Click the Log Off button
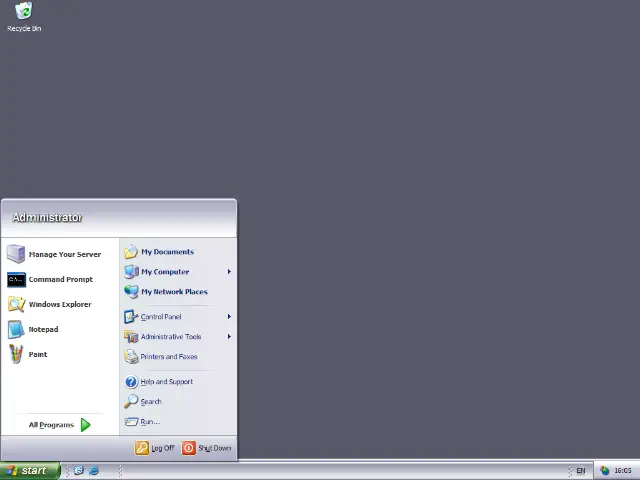Screen dimensions: 640x480 tap(155, 448)
